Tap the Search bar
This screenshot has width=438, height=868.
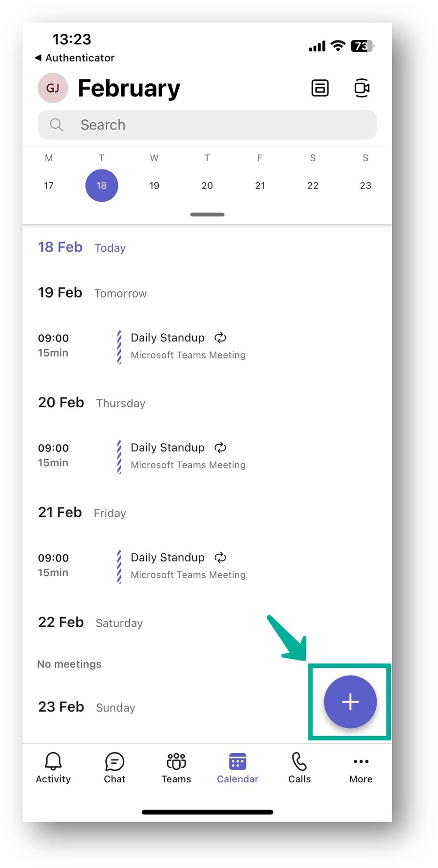coord(207,125)
